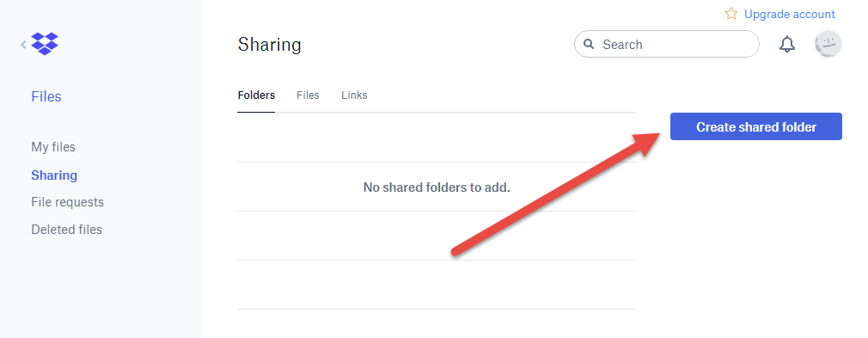Screen dimensions: 868x338
Task: Open the Files heading in the sidebar
Action: (x=46, y=97)
